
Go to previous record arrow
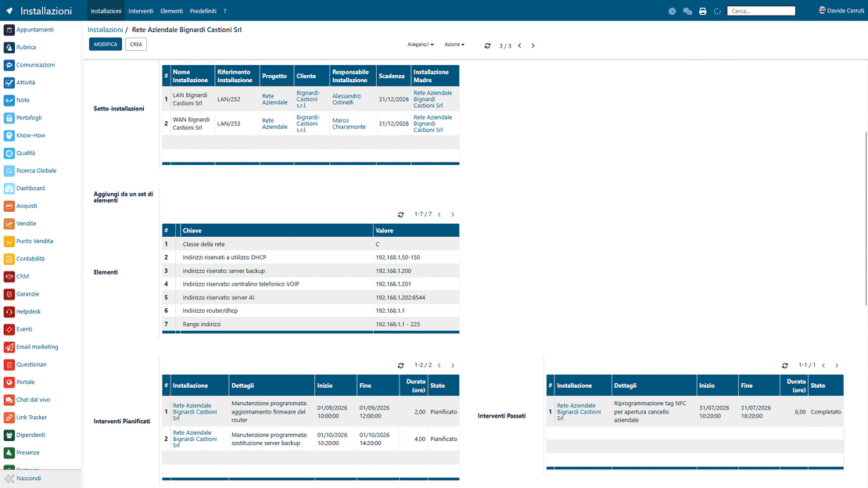(x=520, y=46)
